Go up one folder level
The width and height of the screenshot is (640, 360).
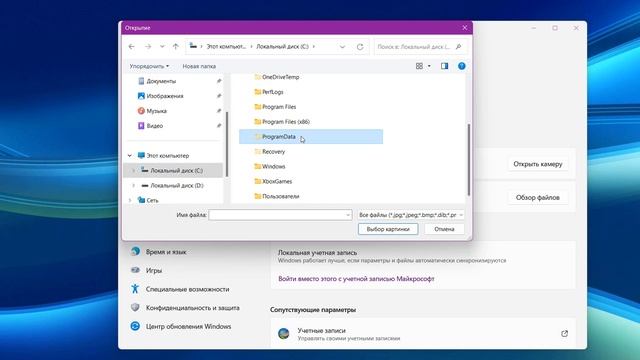click(176, 47)
